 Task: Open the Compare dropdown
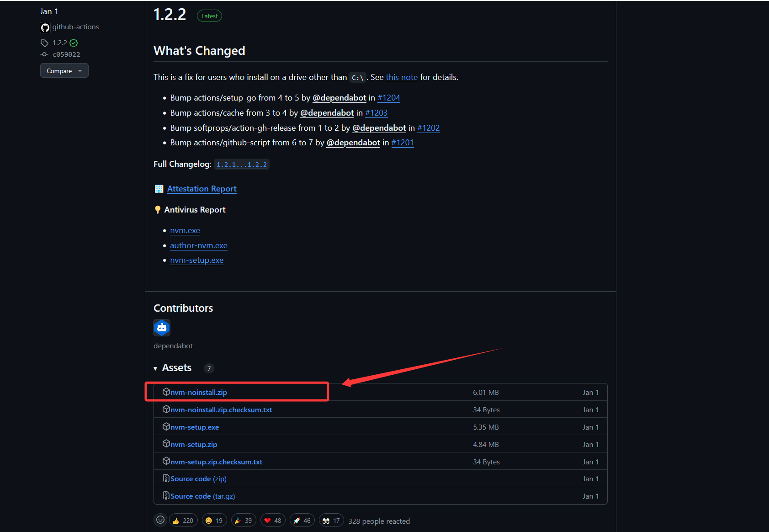coord(64,71)
